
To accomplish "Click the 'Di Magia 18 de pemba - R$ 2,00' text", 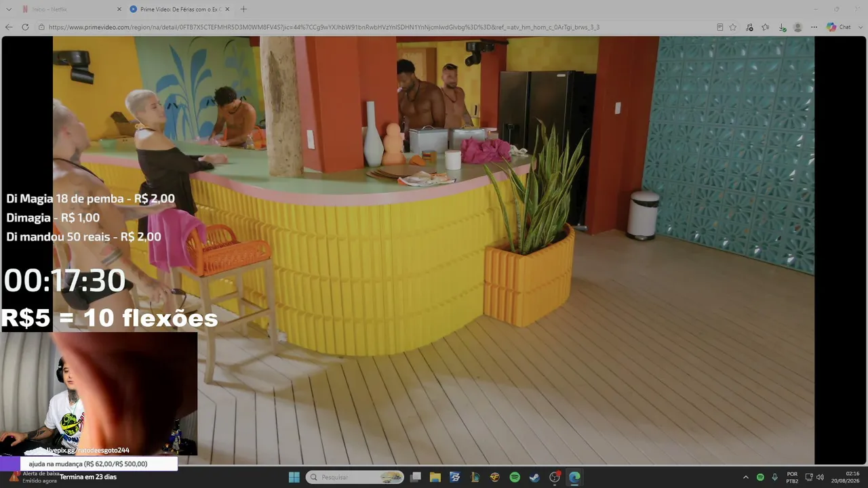I will click(90, 199).
